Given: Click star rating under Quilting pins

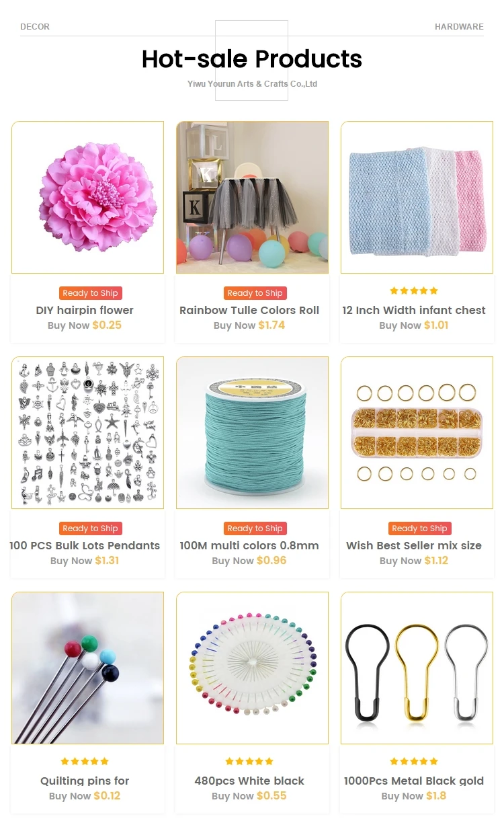Looking at the screenshot, I should click(x=85, y=762).
